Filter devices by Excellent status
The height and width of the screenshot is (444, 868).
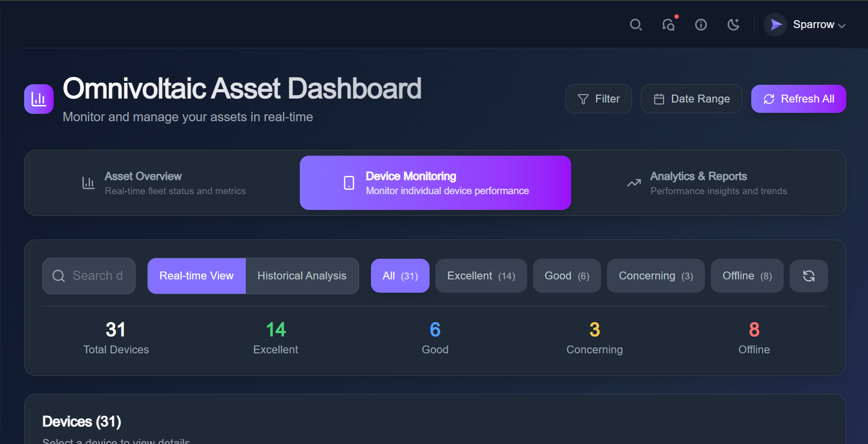[481, 276]
